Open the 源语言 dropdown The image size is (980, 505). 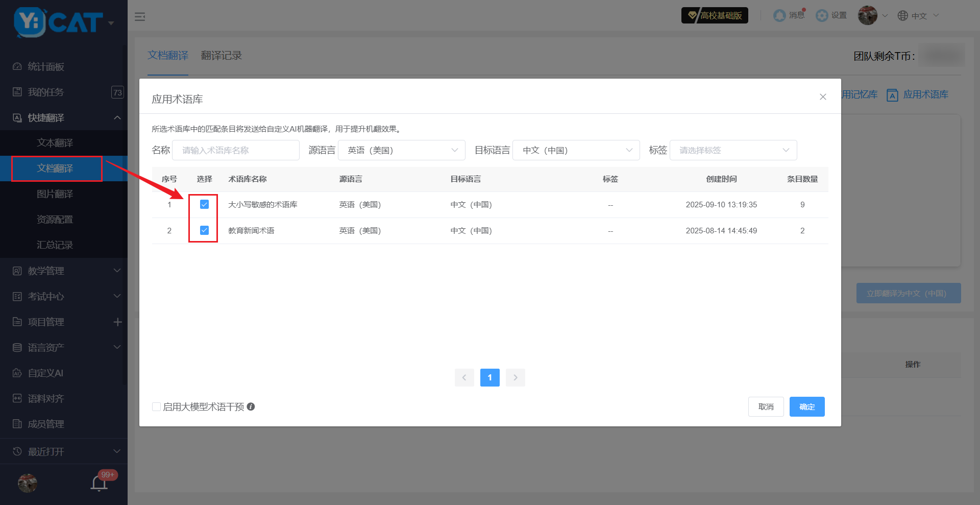401,150
